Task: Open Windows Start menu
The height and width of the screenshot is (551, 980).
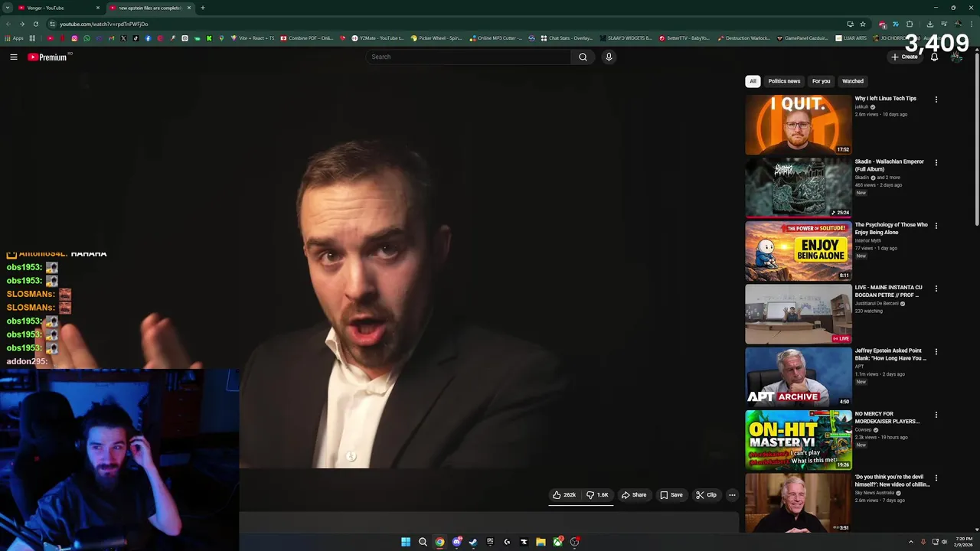Action: (406, 542)
